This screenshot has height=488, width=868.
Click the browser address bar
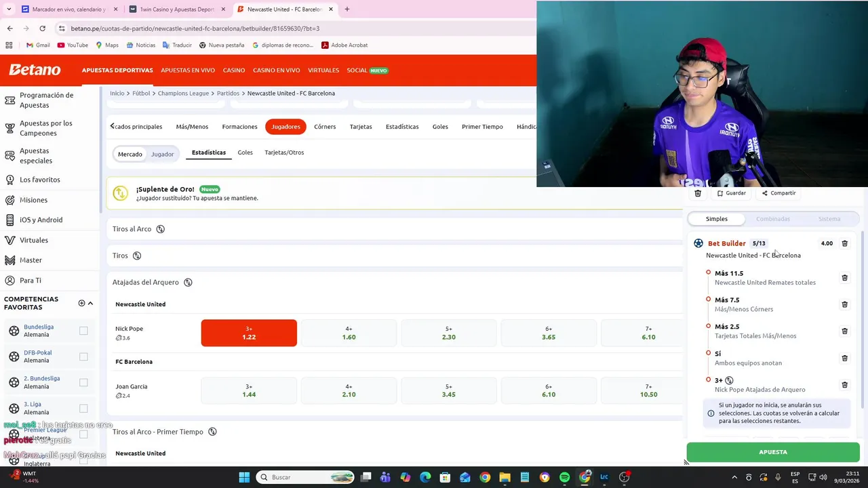pos(292,28)
